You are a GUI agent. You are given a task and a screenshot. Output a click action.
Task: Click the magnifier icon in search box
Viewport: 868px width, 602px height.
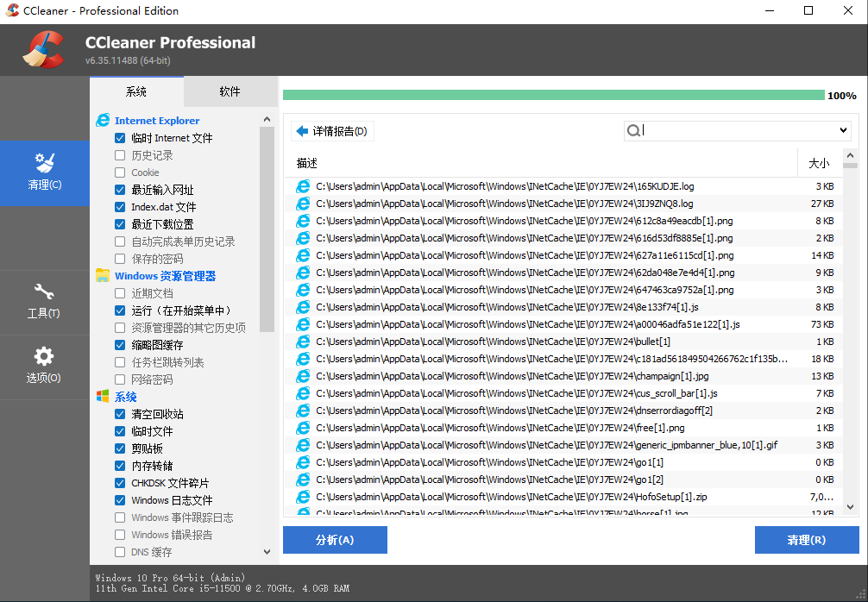tap(633, 130)
